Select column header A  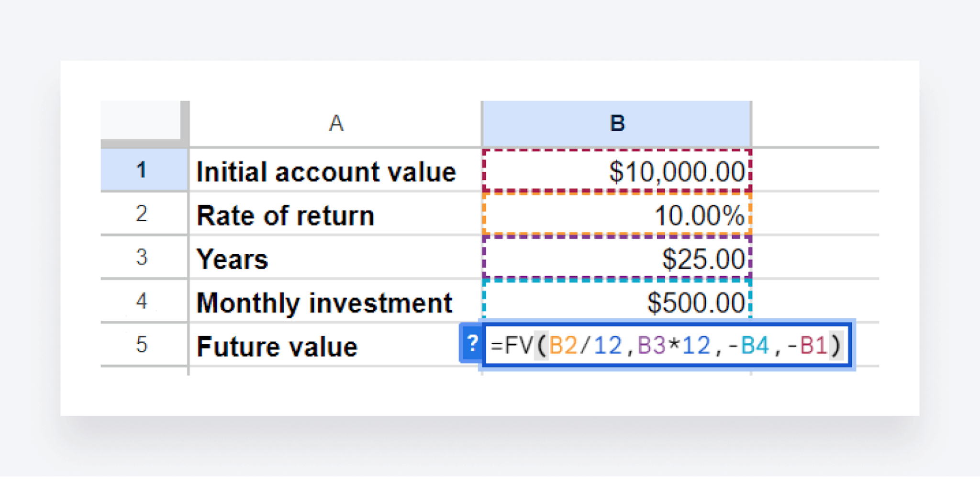335,124
